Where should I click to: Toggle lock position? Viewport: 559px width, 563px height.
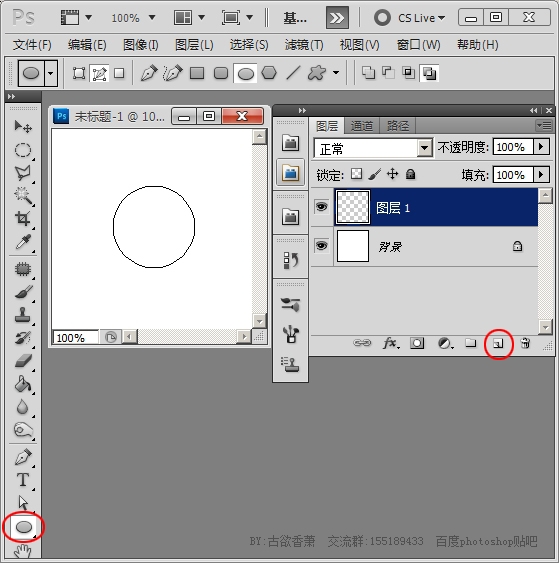point(393,174)
